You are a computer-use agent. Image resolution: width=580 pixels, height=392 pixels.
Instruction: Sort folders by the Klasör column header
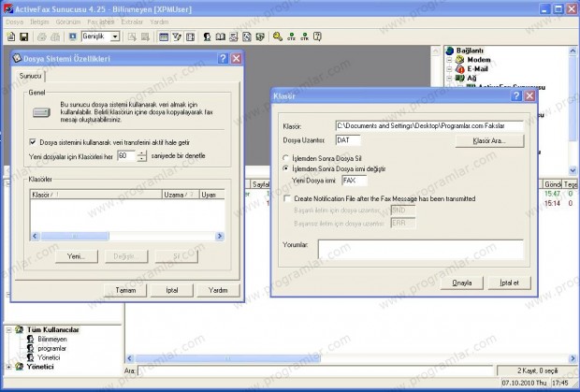96,195
